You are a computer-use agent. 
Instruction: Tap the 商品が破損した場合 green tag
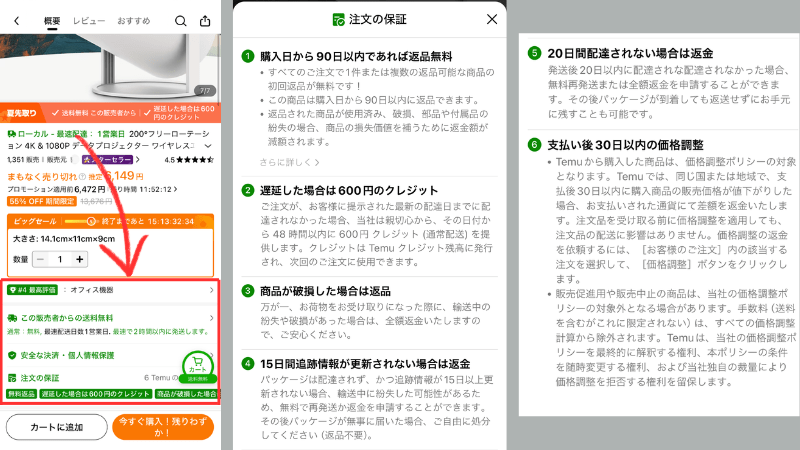[186, 394]
